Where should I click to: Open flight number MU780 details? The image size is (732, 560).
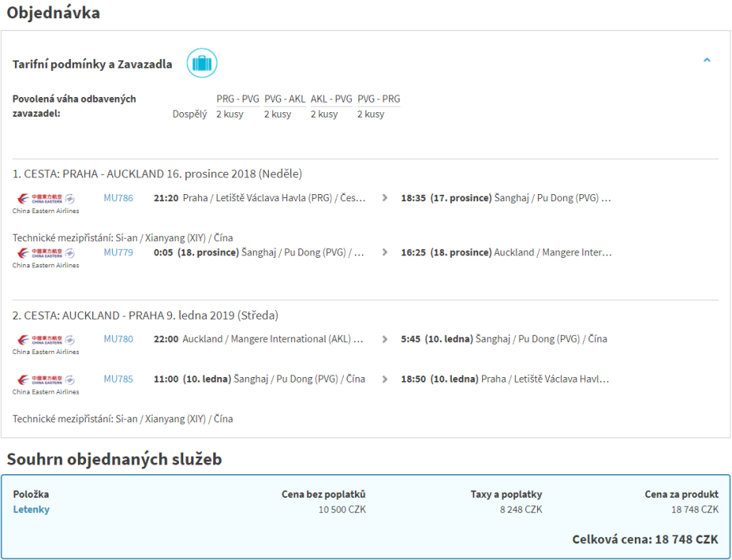click(x=119, y=339)
